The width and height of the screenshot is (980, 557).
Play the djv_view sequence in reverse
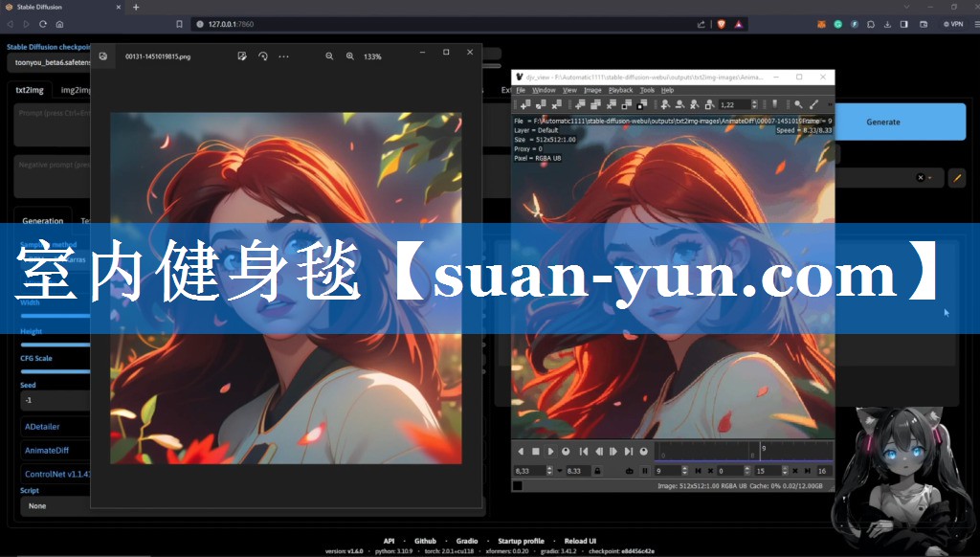coord(521,452)
